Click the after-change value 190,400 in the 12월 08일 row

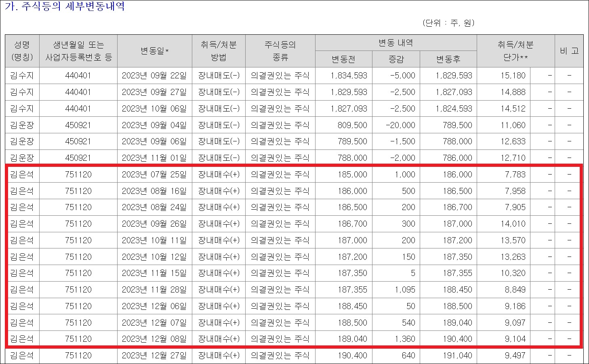pos(457,339)
